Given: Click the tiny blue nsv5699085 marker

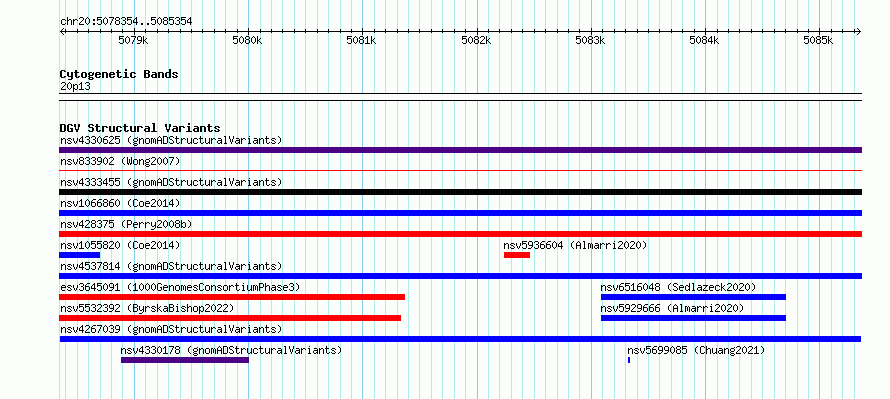Looking at the screenshot, I should pyautogui.click(x=629, y=360).
